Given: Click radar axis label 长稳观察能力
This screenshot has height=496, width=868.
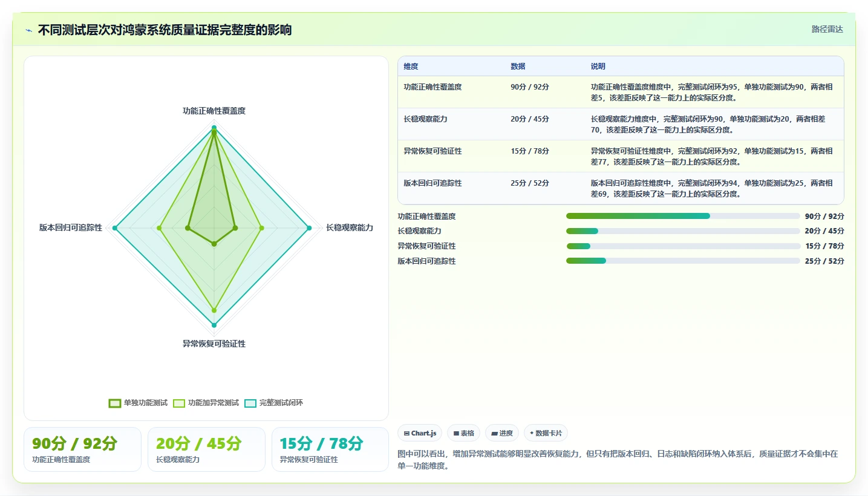Looking at the screenshot, I should [350, 228].
